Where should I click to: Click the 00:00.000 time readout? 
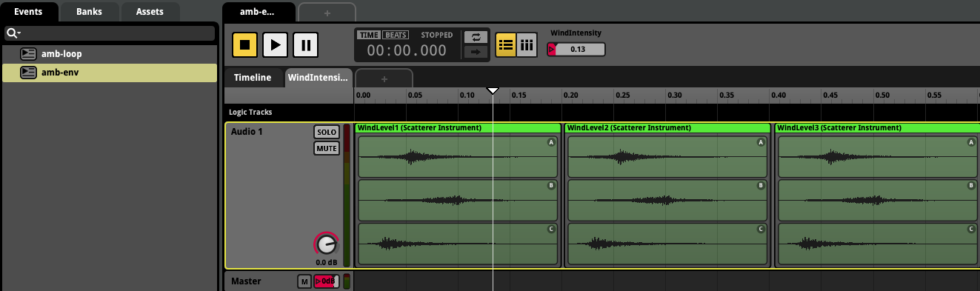tap(407, 50)
